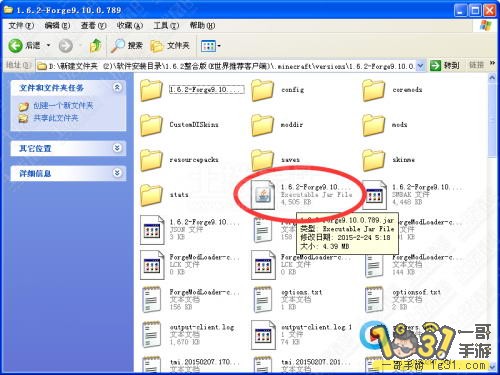The height and width of the screenshot is (375, 500).
Task: Open the 文件(F) menu
Action: coord(21,26)
